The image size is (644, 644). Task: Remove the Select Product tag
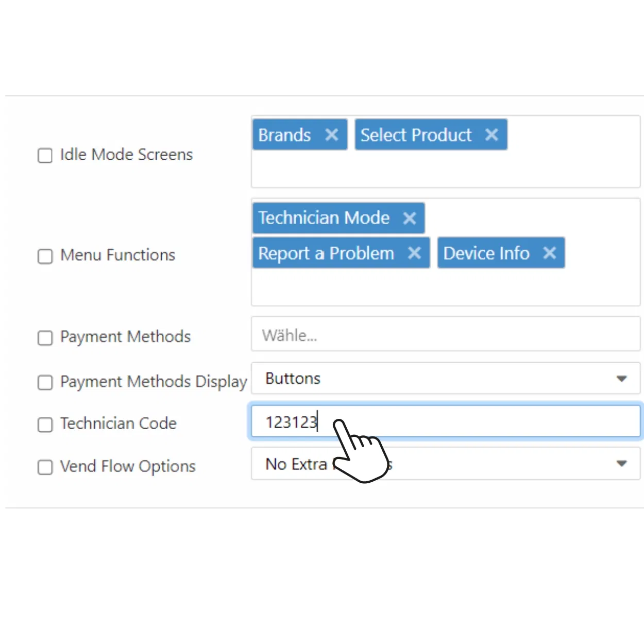pyautogui.click(x=492, y=135)
